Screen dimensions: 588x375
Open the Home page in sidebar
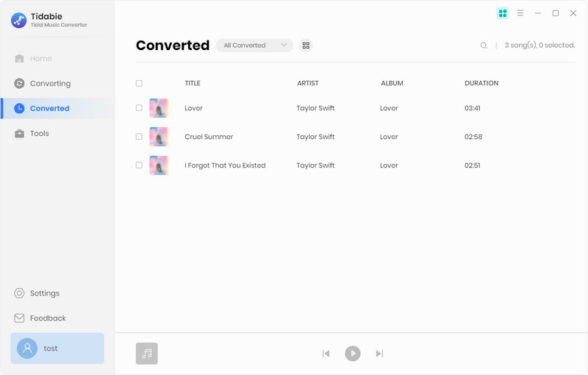pyautogui.click(x=33, y=59)
